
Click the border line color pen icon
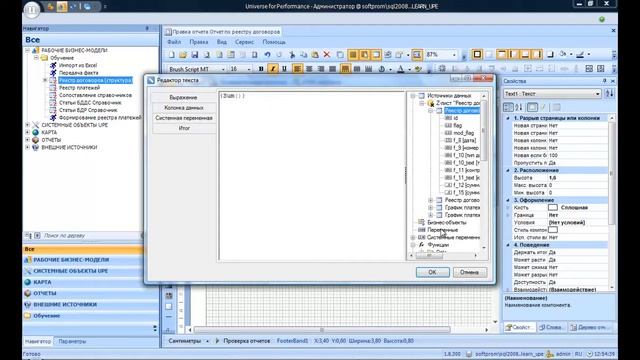tap(580, 54)
